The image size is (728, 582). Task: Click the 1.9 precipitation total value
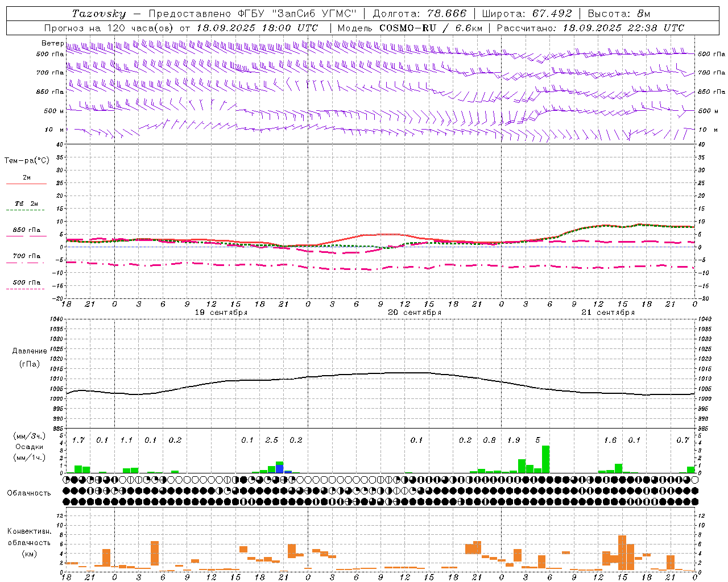[x=514, y=440]
